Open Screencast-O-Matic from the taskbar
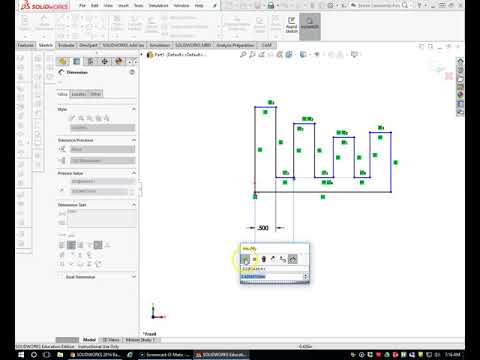The width and height of the screenshot is (480, 360). click(x=164, y=355)
